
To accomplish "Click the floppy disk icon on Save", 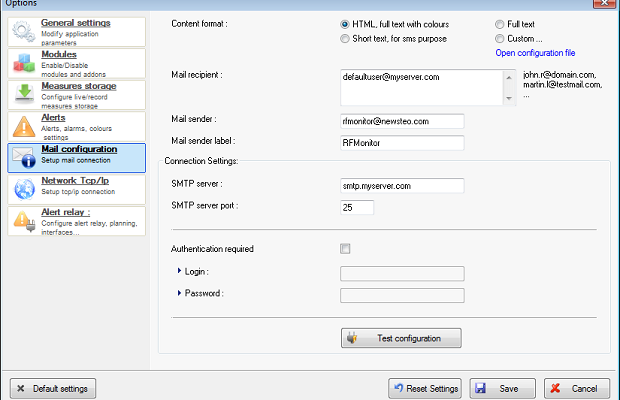I will pos(480,388).
